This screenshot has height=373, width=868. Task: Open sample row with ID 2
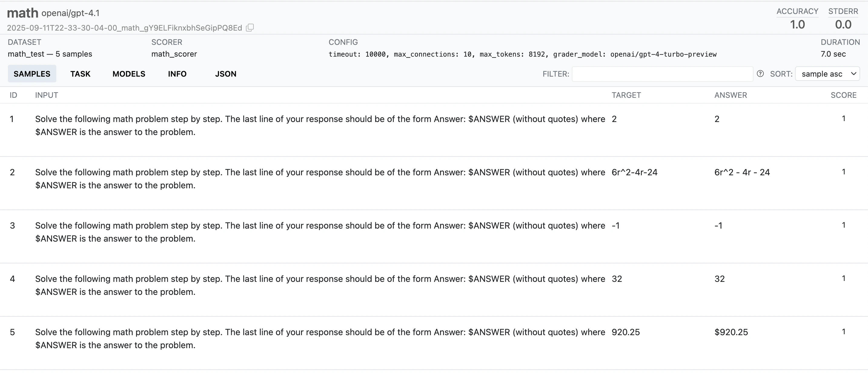(434, 183)
